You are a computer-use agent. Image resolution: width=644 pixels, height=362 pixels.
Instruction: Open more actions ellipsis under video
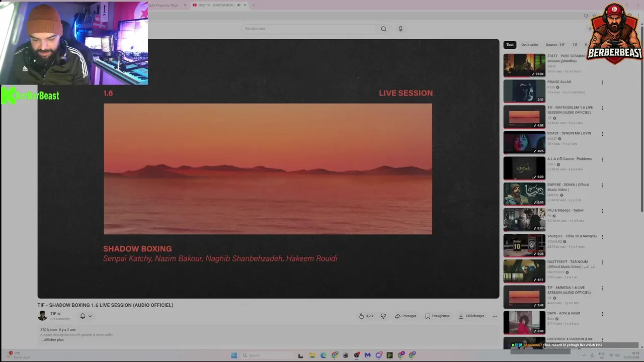495,316
